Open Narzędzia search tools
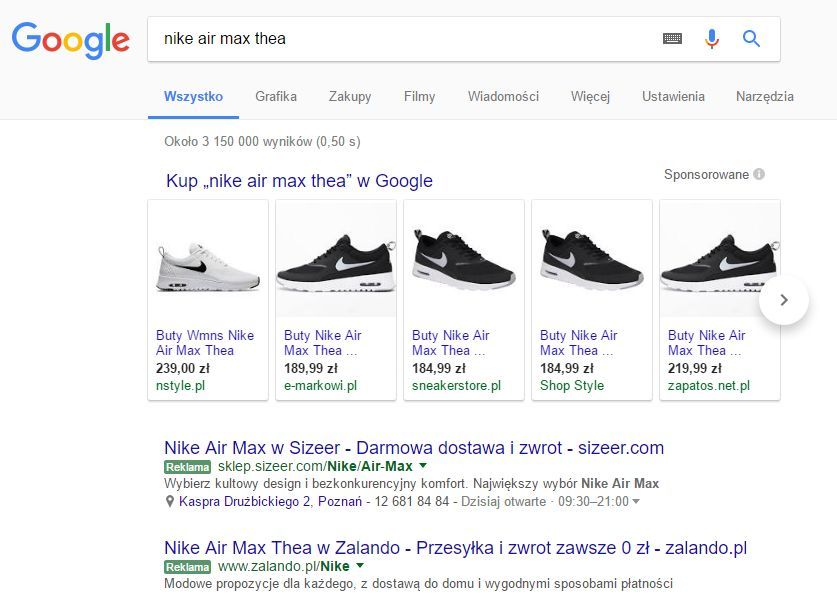 tap(764, 97)
